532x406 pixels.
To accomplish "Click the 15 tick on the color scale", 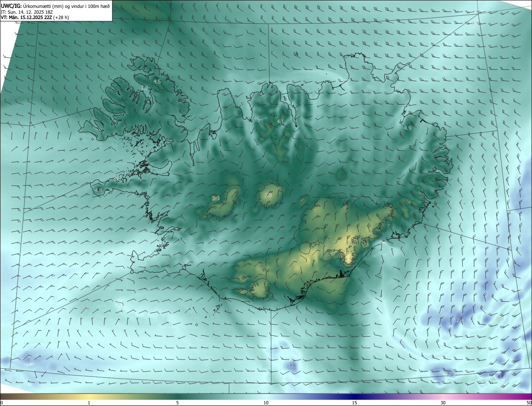I will point(355,403).
